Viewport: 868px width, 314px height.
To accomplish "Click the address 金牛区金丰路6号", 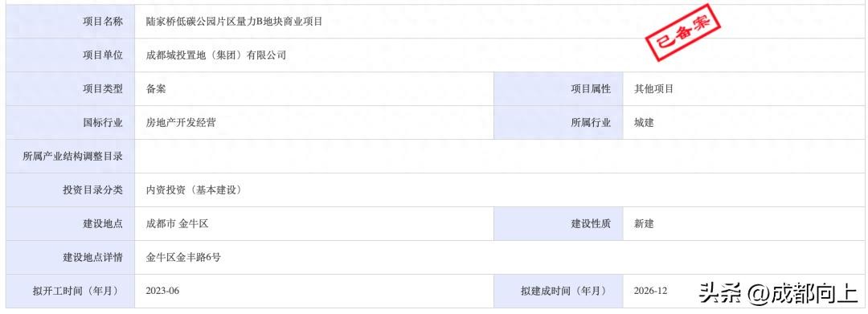I will coord(184,258).
